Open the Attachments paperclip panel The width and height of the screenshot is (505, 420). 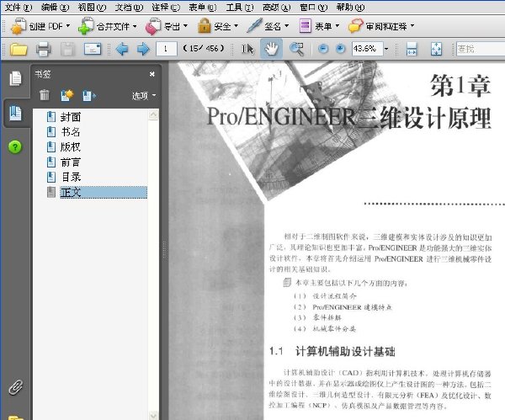tap(15, 387)
